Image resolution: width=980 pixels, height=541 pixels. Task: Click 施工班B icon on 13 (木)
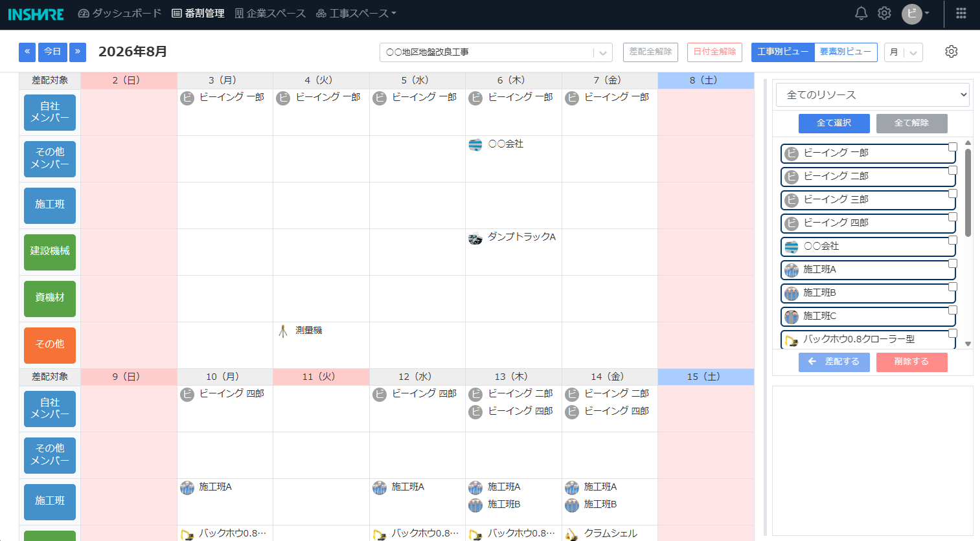pos(475,505)
